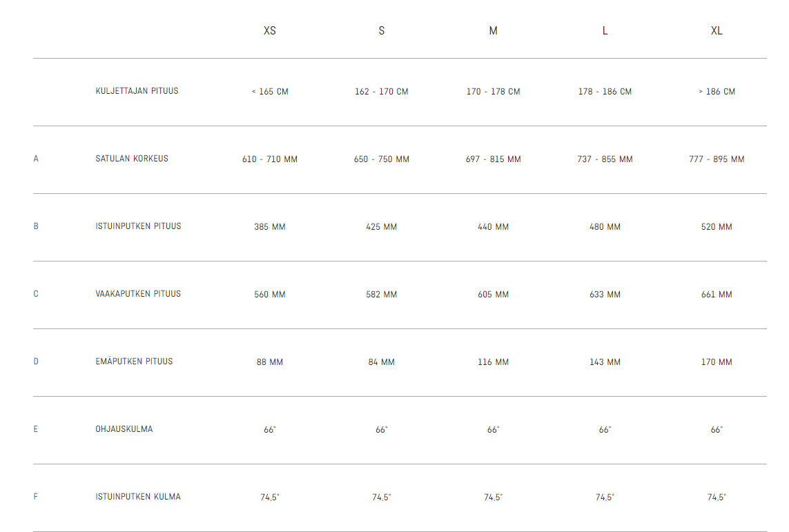The image size is (789, 532).
Task: Click the letter A row marker
Action: click(x=36, y=159)
